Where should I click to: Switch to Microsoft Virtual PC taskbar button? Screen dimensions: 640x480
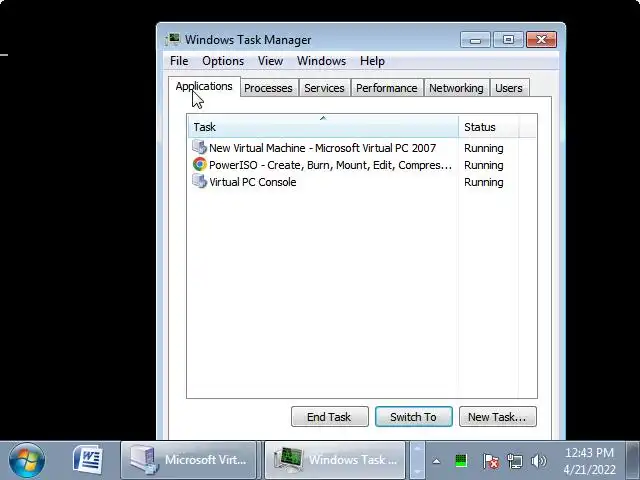(x=189, y=460)
